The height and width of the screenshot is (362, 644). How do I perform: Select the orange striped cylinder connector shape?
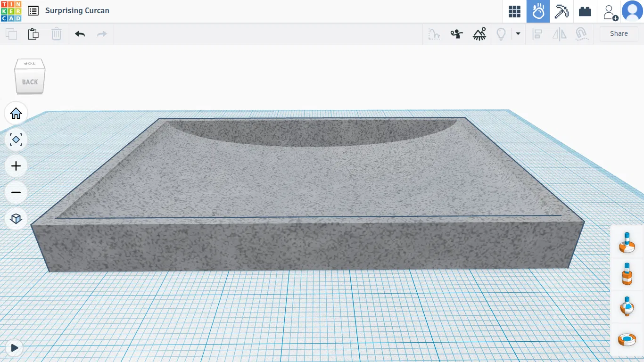(627, 274)
